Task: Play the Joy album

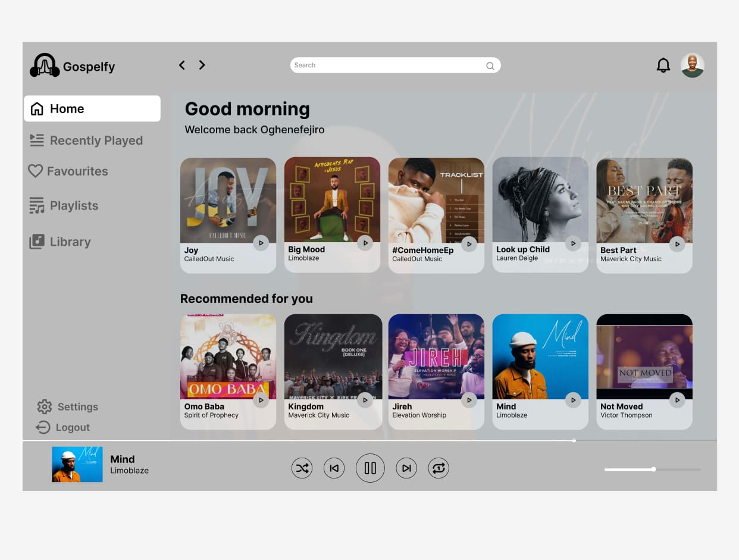Action: point(261,243)
